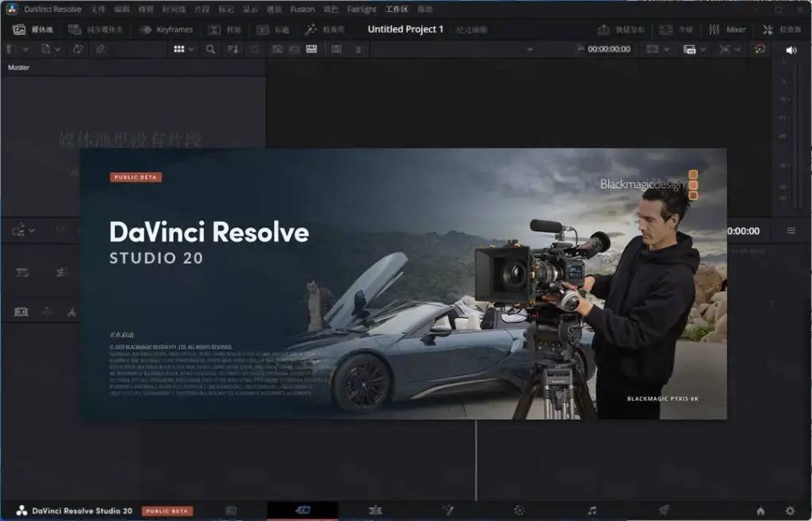Click the viewer timecode 00:00:00:00

(x=609, y=49)
